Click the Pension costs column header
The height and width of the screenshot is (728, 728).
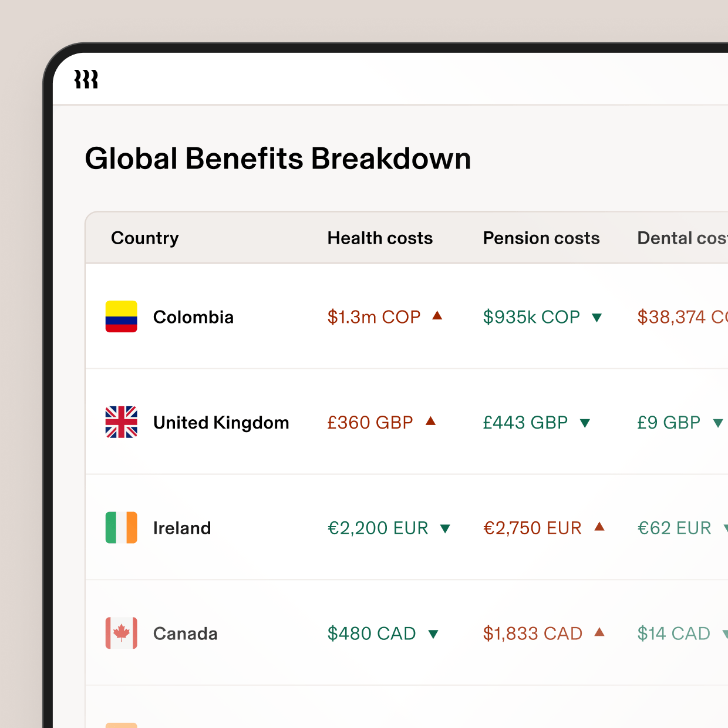(x=541, y=238)
